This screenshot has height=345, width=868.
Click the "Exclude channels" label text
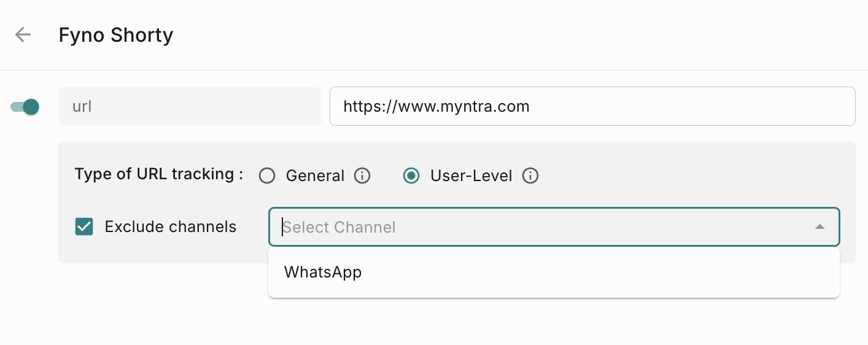coord(170,227)
